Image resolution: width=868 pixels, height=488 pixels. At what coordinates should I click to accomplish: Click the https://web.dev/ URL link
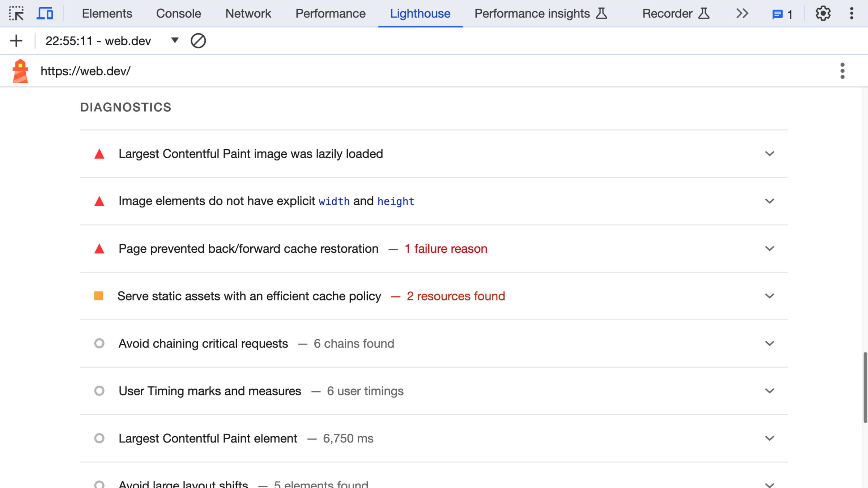[x=85, y=71]
